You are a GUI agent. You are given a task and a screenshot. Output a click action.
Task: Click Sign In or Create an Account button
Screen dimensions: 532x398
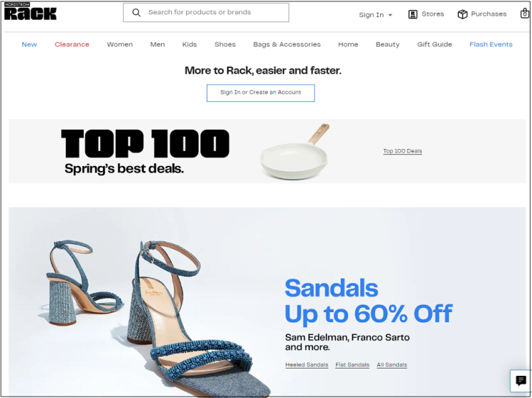click(261, 92)
